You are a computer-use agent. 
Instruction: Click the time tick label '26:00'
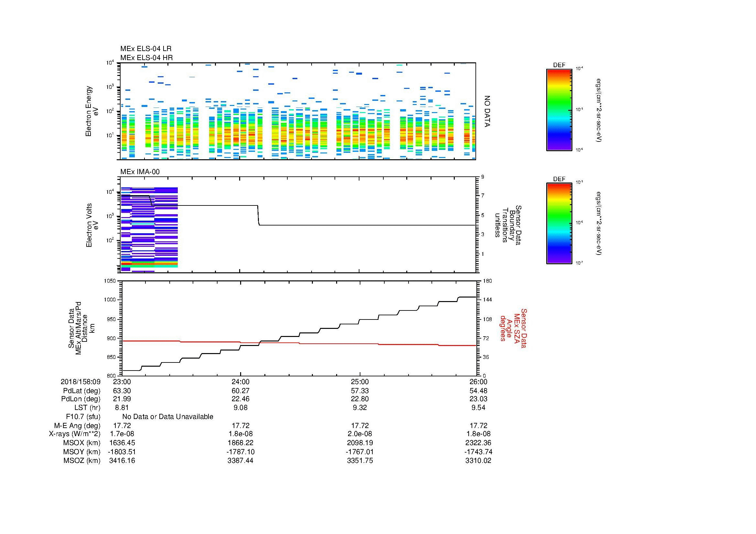tap(478, 382)
